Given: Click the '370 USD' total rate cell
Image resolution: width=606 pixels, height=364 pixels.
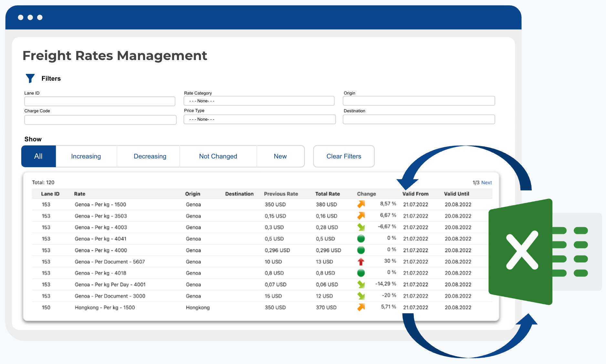Looking at the screenshot, I should coord(326,308).
